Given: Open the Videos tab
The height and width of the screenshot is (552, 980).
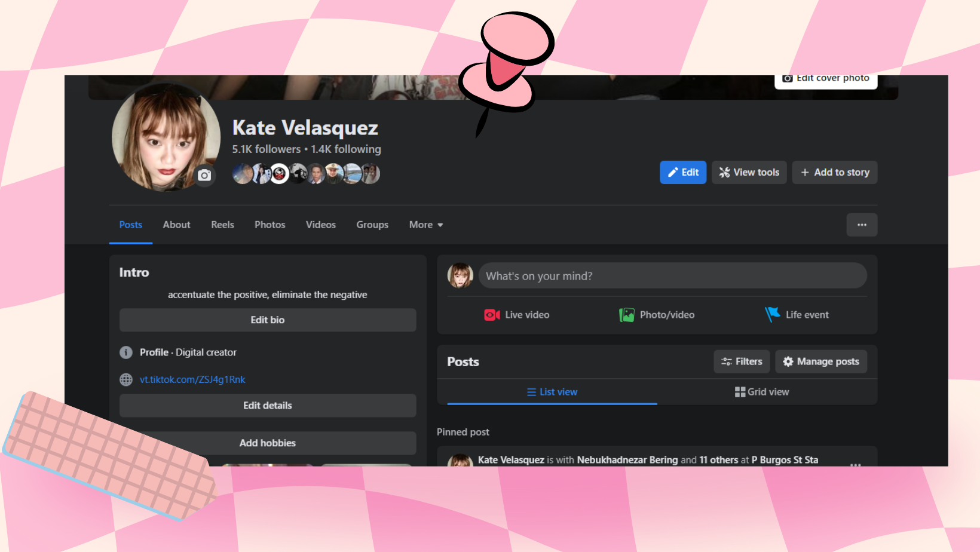Looking at the screenshot, I should 321,225.
